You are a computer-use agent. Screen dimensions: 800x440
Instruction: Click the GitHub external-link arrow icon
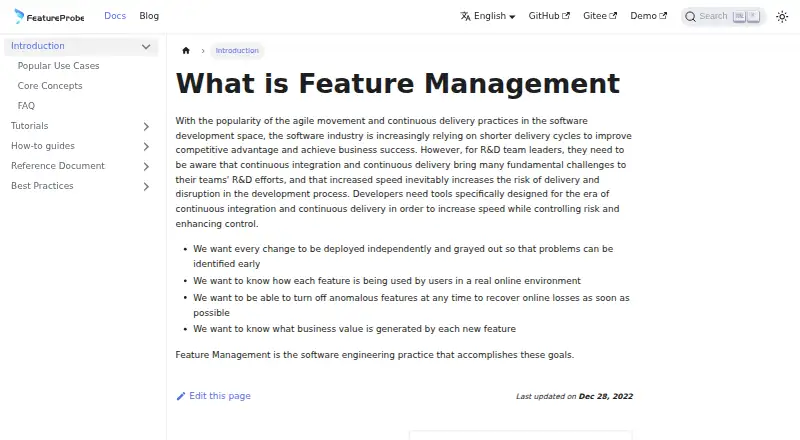566,16
